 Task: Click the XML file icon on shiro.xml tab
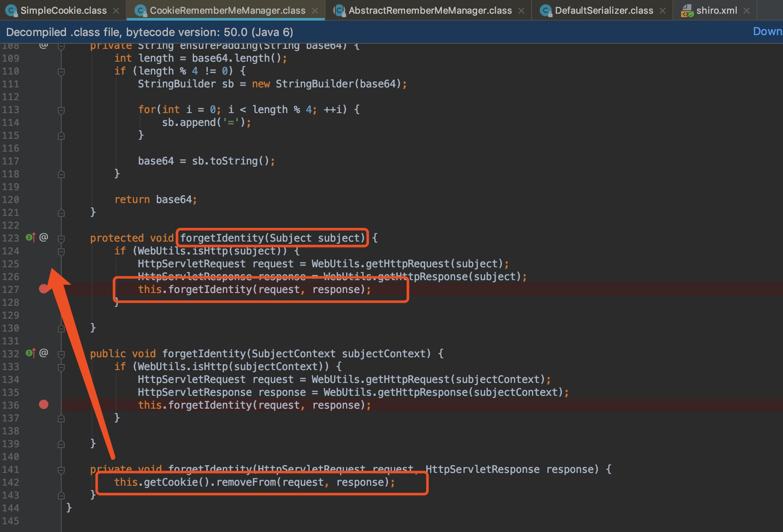tap(687, 10)
